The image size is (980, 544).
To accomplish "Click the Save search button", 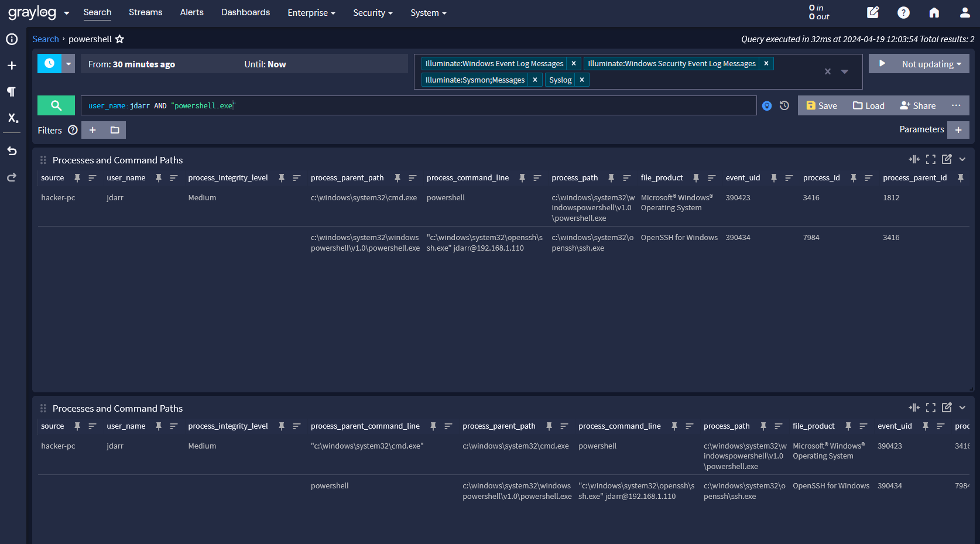I will click(821, 105).
